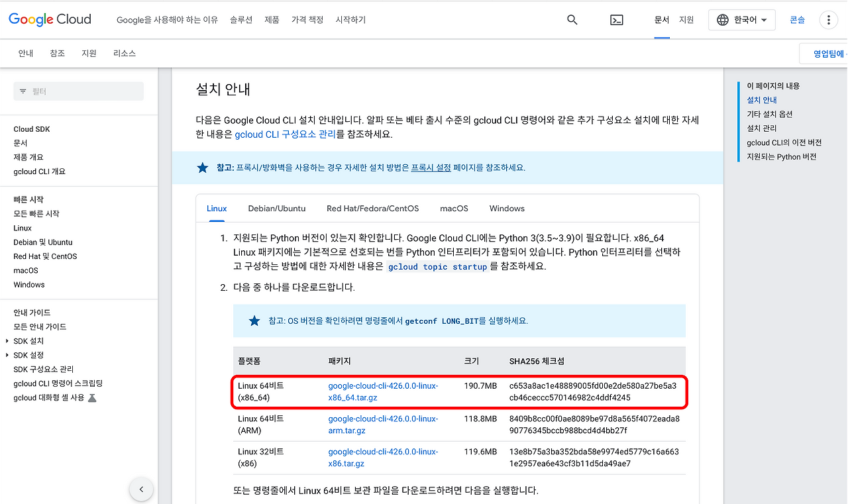Open the search icon in the header
This screenshot has width=848, height=504.
572,19
